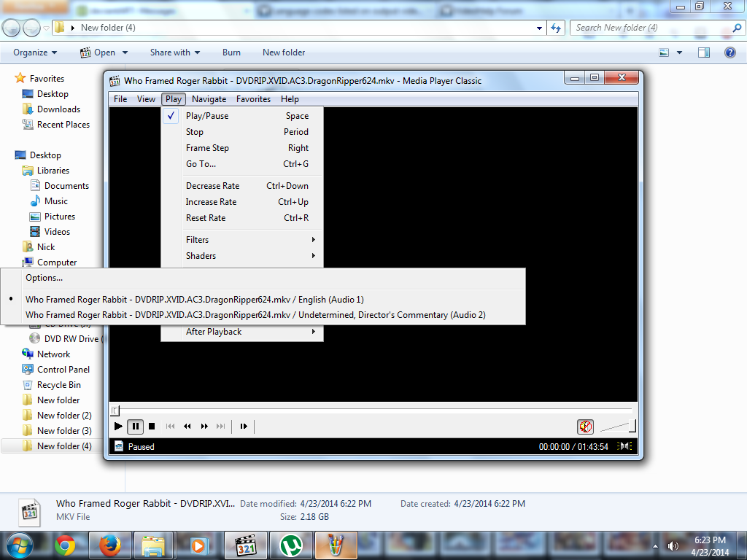Click the skip back (previous) icon
This screenshot has width=747, height=560.
coord(170,426)
